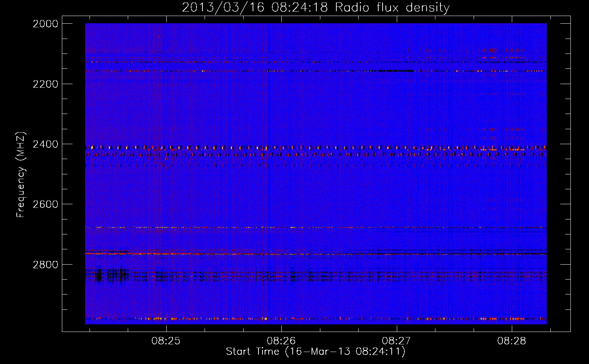589x364 pixels.
Task: Click the plot title '2013/03/16 08:24:18 Radio flux density'
Action: tap(316, 7)
